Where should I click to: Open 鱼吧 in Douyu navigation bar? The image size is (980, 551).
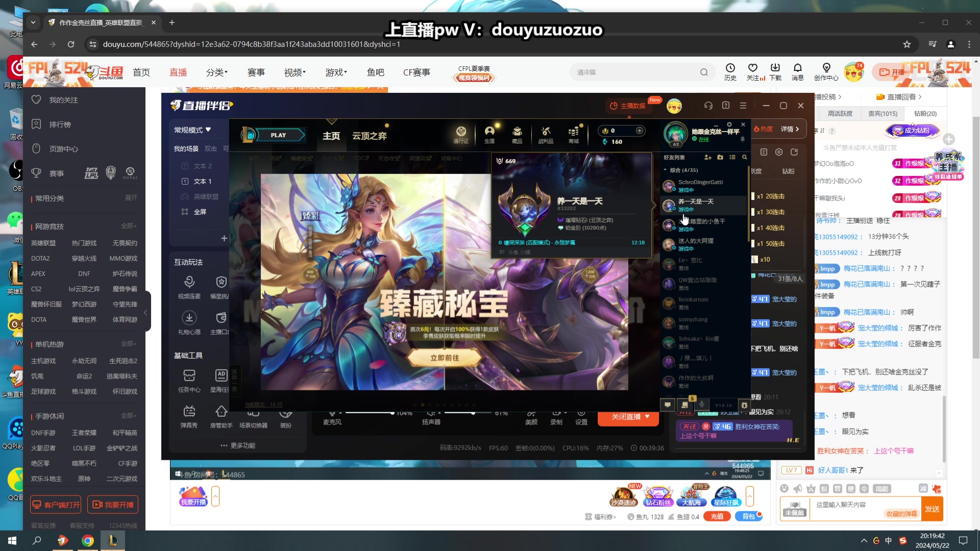pyautogui.click(x=376, y=72)
